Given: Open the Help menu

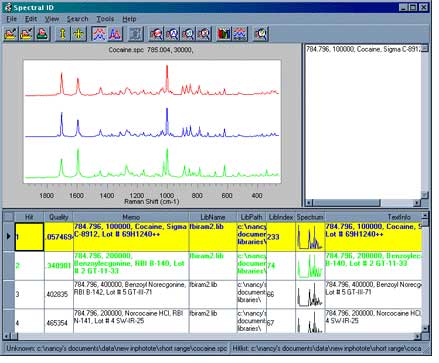Looking at the screenshot, I should pyautogui.click(x=129, y=19).
